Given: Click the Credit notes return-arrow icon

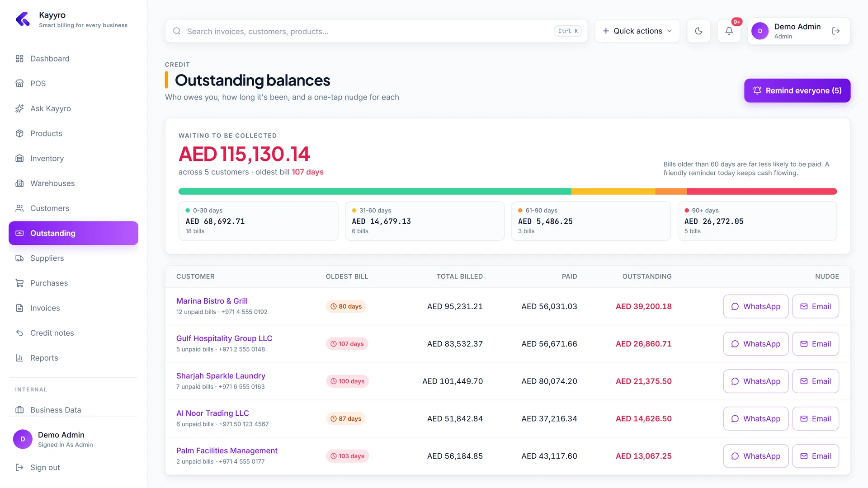Looking at the screenshot, I should (x=19, y=333).
